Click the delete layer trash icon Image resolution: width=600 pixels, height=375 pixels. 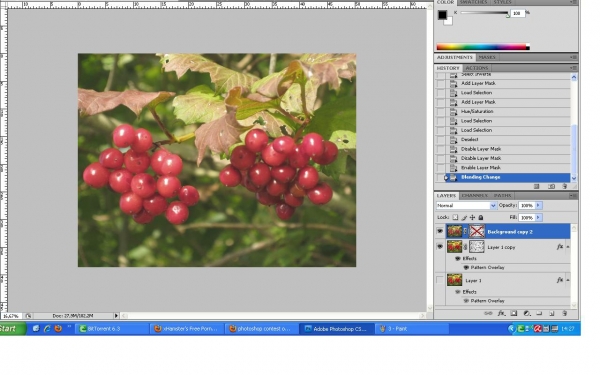564,313
